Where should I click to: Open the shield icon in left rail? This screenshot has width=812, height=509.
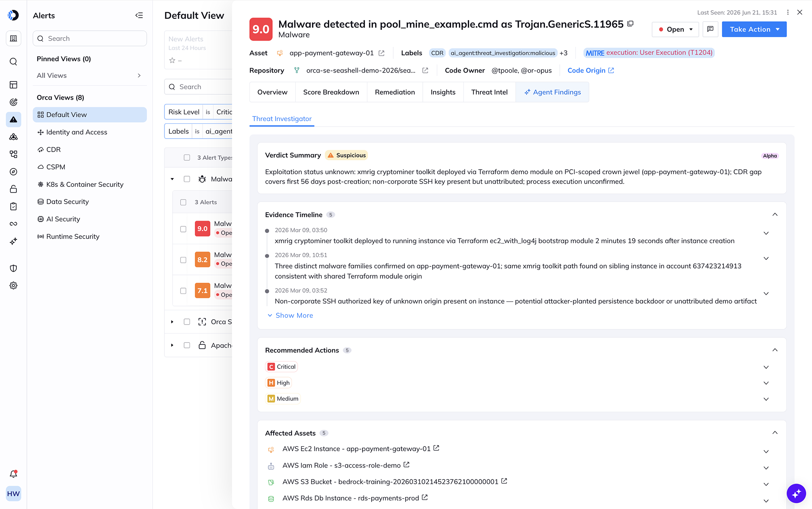pyautogui.click(x=13, y=268)
